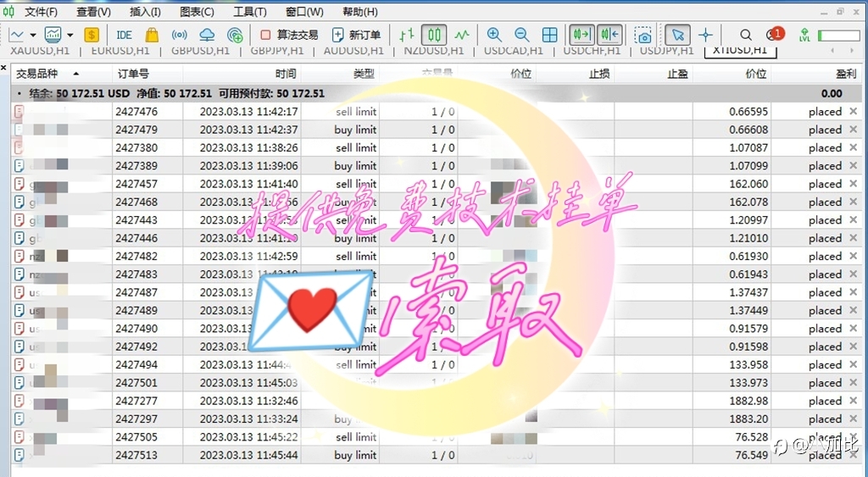The height and width of the screenshot is (477, 868).
Task: Open the chat icon with red badge 1
Action: [775, 34]
